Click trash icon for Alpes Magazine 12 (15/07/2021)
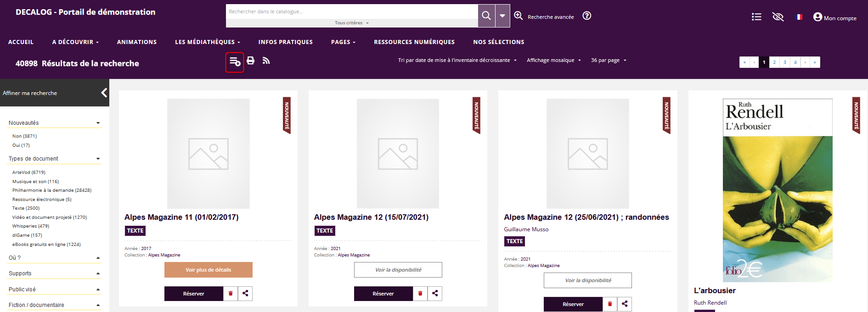Image resolution: width=868 pixels, height=312 pixels. click(x=420, y=294)
